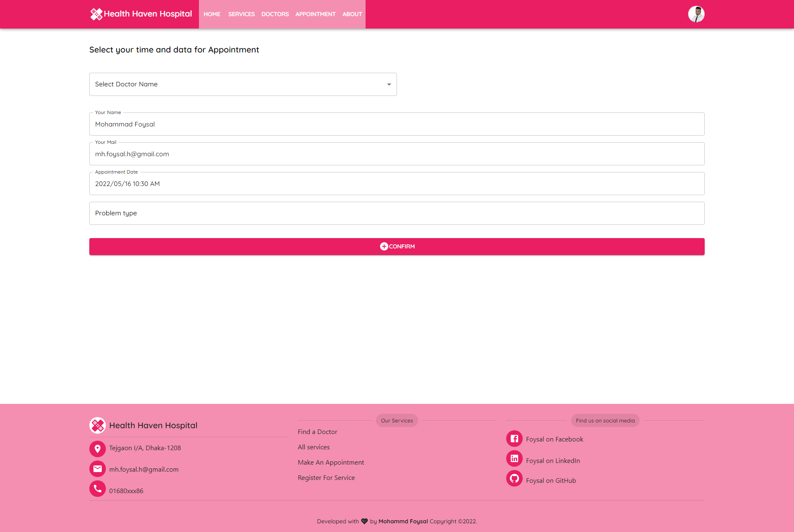The height and width of the screenshot is (532, 794).
Task: Open the LinkedIn icon in footer
Action: point(514,458)
